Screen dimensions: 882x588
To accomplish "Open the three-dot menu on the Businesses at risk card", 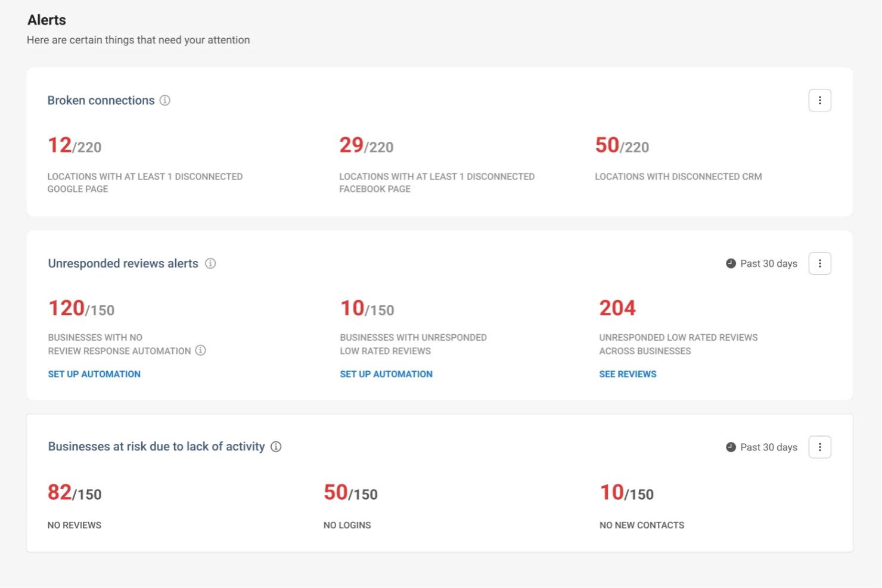I will [820, 447].
